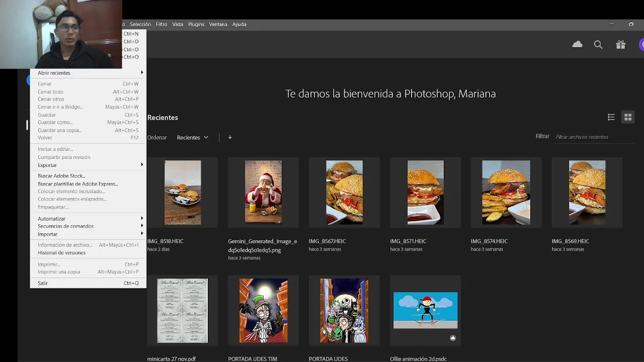Click the Gemini_Generated_Image file name

tap(263, 245)
